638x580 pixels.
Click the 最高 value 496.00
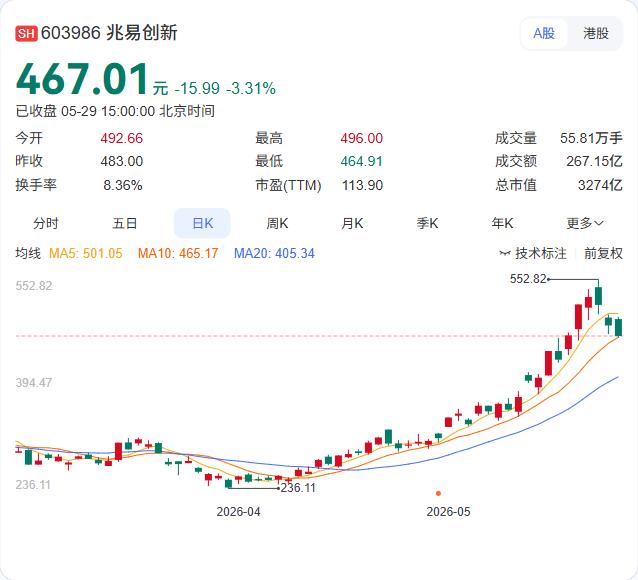(362, 138)
